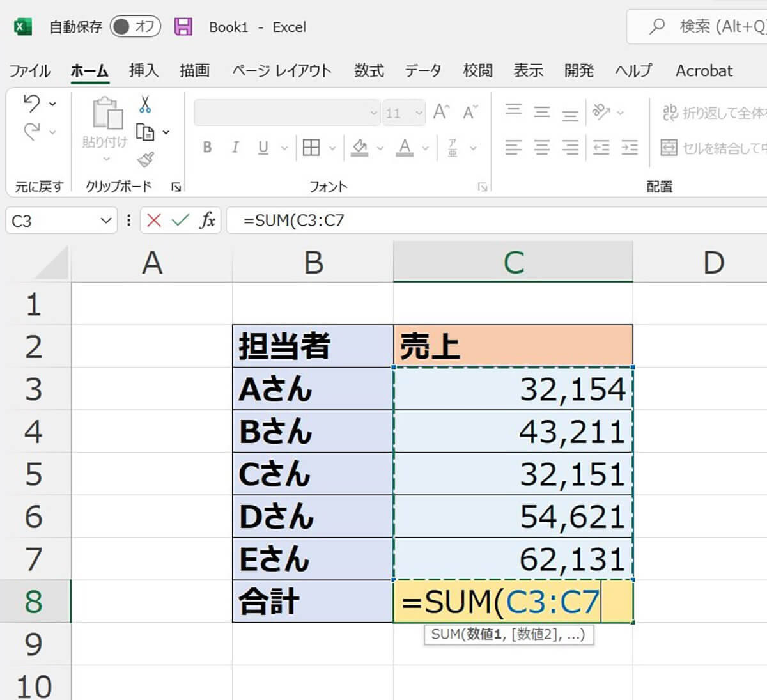Confirm formula with the green checkmark

pos(180,221)
